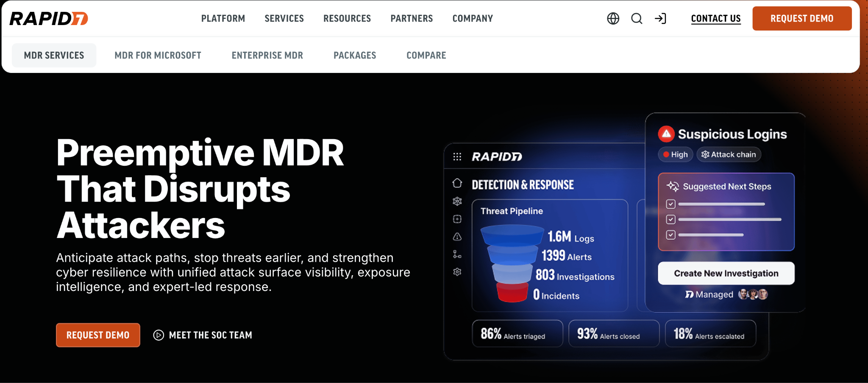Screen dimensions: 868x383
Task: Tick the second suggested step checkbox
Action: (x=670, y=219)
